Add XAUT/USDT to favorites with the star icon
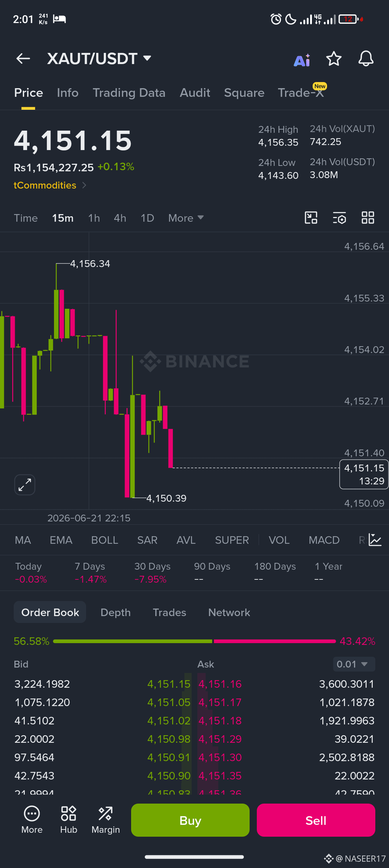The height and width of the screenshot is (868, 389). [x=334, y=58]
